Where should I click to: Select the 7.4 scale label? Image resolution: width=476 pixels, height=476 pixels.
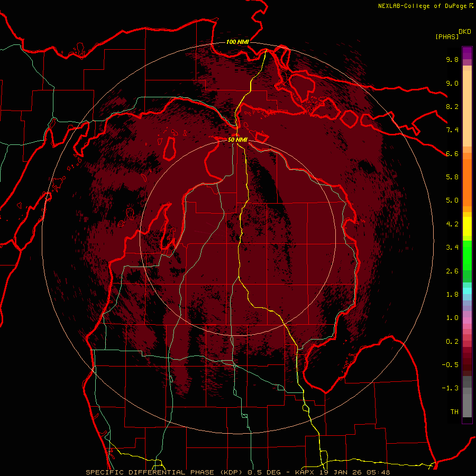click(x=452, y=130)
